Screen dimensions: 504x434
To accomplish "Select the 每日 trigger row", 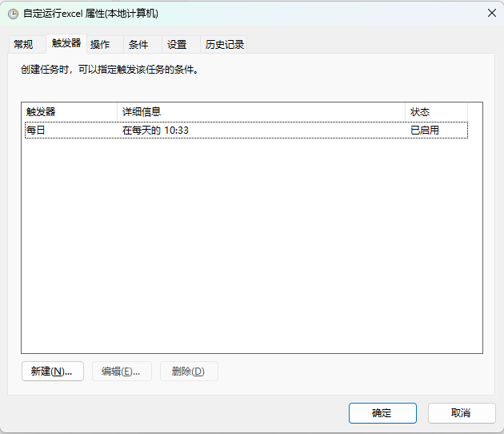I will point(246,131).
